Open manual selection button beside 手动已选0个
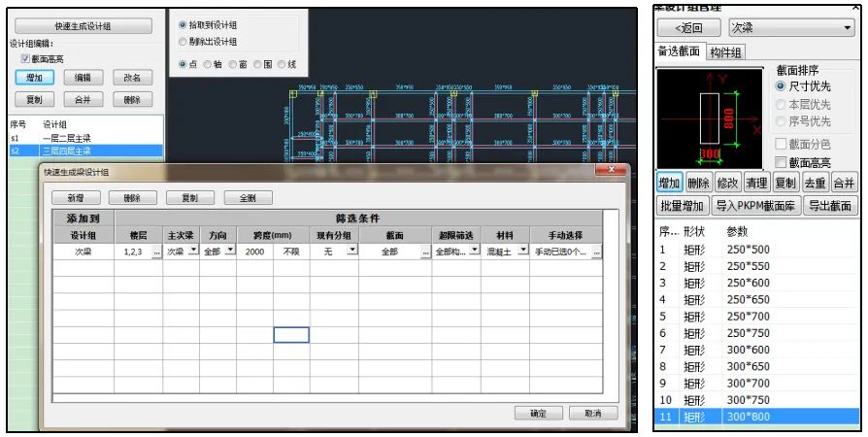868x437 pixels. [x=596, y=252]
